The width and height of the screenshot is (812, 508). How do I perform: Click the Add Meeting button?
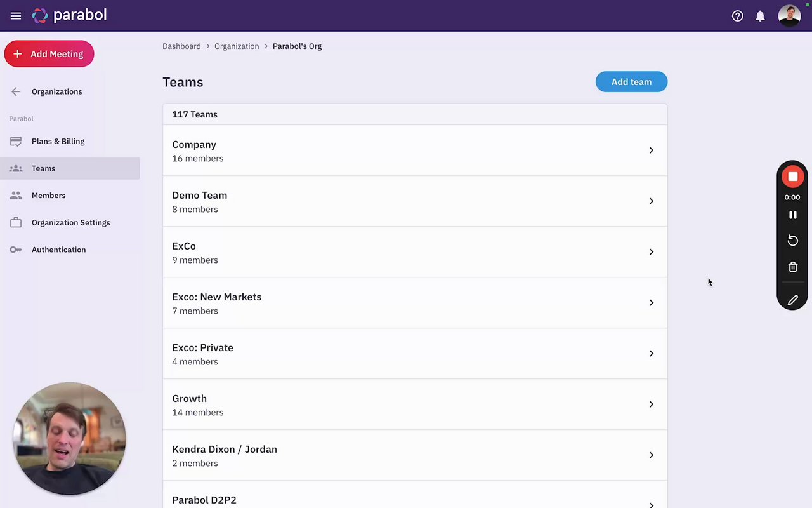click(x=49, y=54)
